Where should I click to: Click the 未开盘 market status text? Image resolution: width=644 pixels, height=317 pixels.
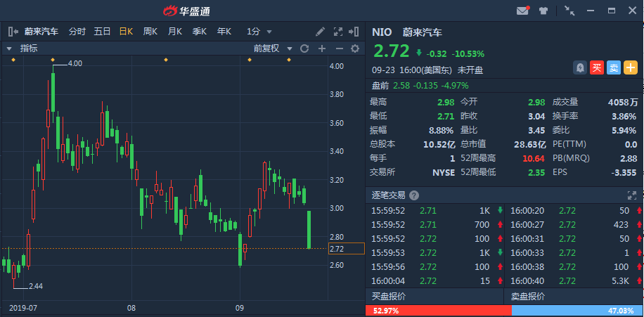click(x=470, y=70)
